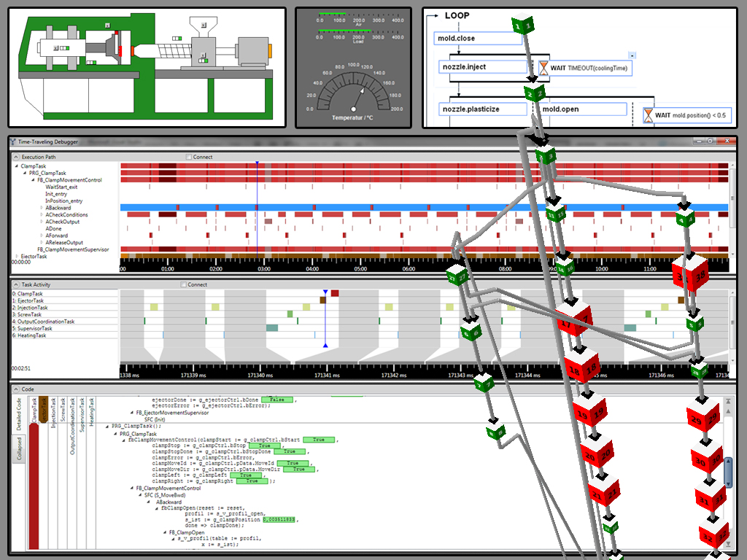Expand the EjectorTask tree node
747x560 pixels.
17,256
